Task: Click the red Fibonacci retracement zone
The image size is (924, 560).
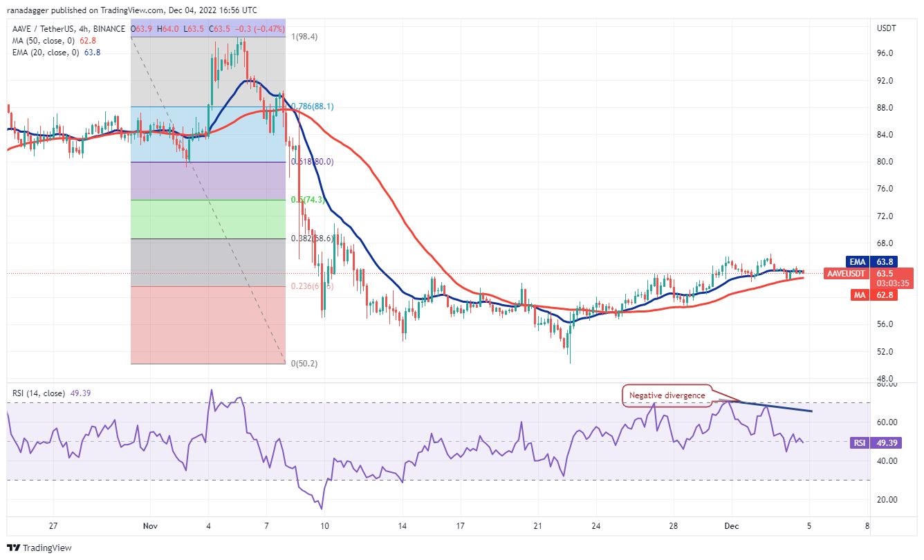Action: coord(207,325)
